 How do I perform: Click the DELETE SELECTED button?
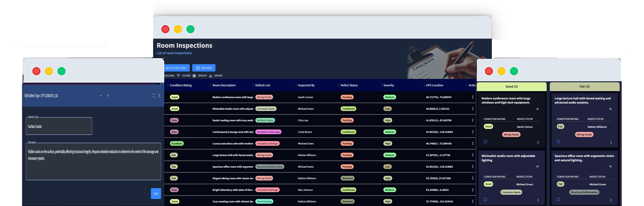176,68
